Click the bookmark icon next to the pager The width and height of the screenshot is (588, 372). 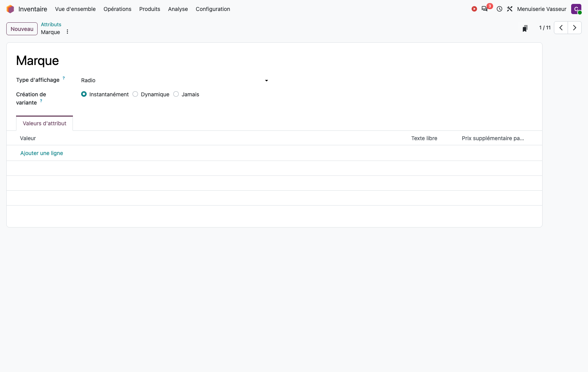point(525,28)
